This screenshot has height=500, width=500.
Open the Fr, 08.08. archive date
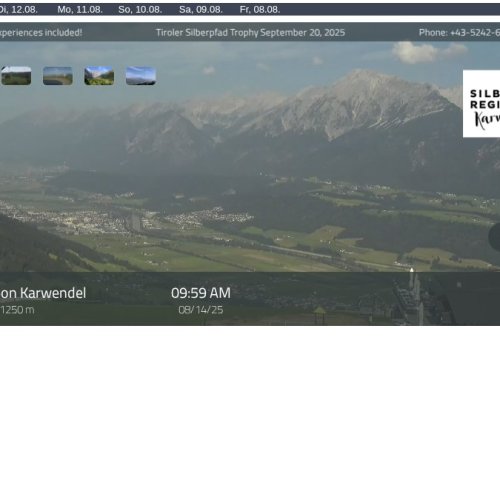pyautogui.click(x=260, y=10)
